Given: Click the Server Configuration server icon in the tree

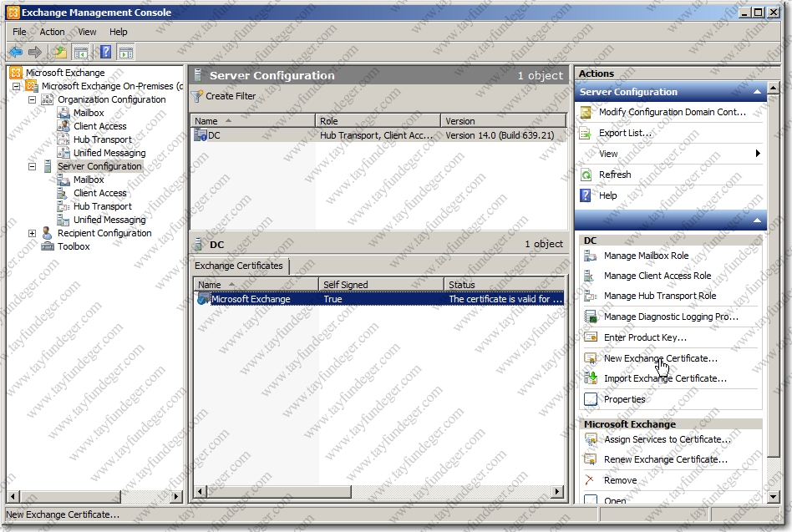Looking at the screenshot, I should [x=48, y=166].
